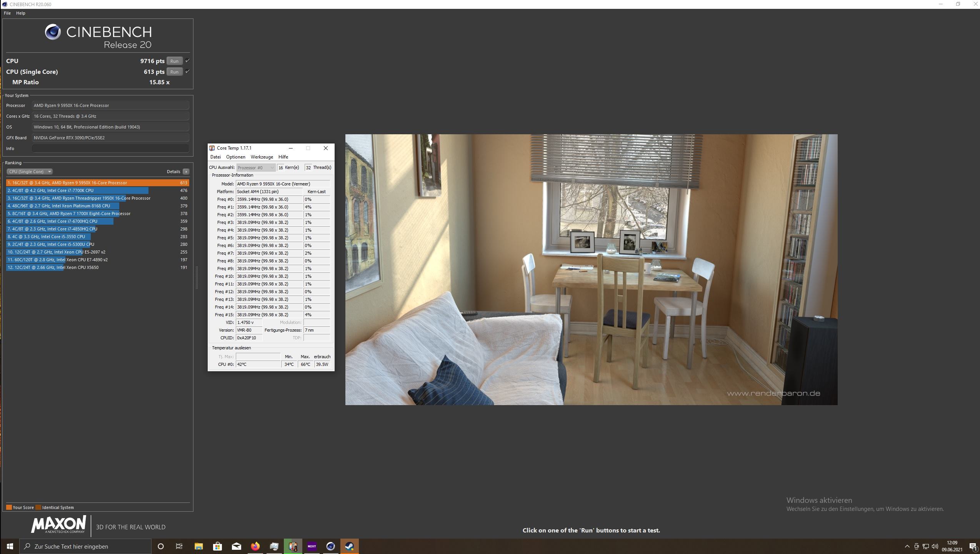Open File Explorer from taskbar
Viewport: 980px width, 554px height.
(x=198, y=546)
